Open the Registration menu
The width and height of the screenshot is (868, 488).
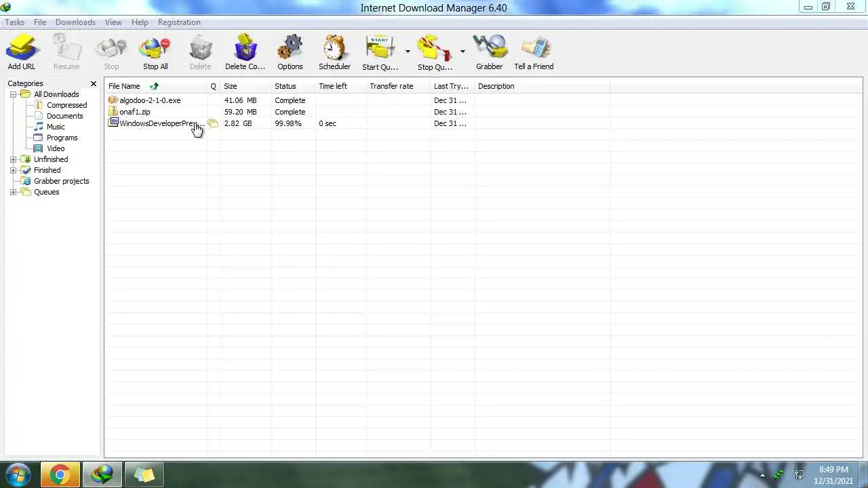[x=179, y=22]
